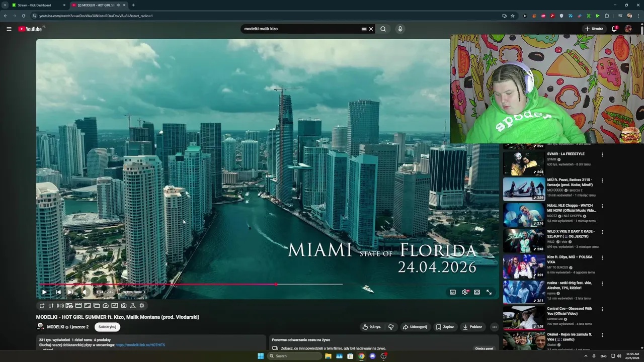Open Ndotz WATCH ME NOW video title

tap(572, 208)
